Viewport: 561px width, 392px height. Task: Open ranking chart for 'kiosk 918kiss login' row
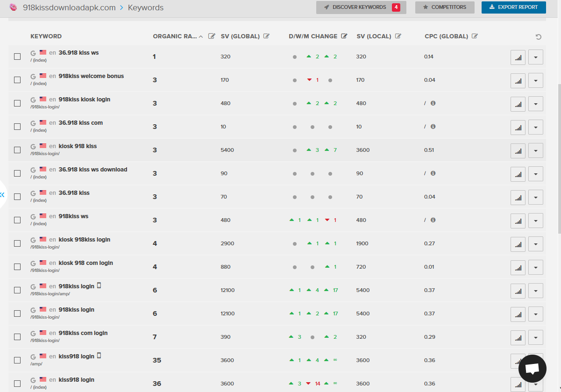[518, 244]
